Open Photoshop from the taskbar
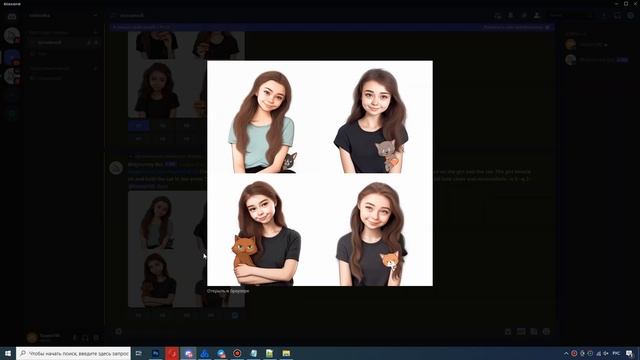Screen dimensions: 640x360 coord(156,353)
